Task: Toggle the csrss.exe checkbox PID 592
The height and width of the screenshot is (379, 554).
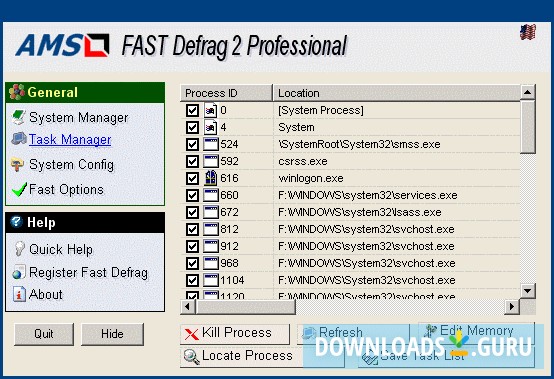Action: [x=192, y=161]
